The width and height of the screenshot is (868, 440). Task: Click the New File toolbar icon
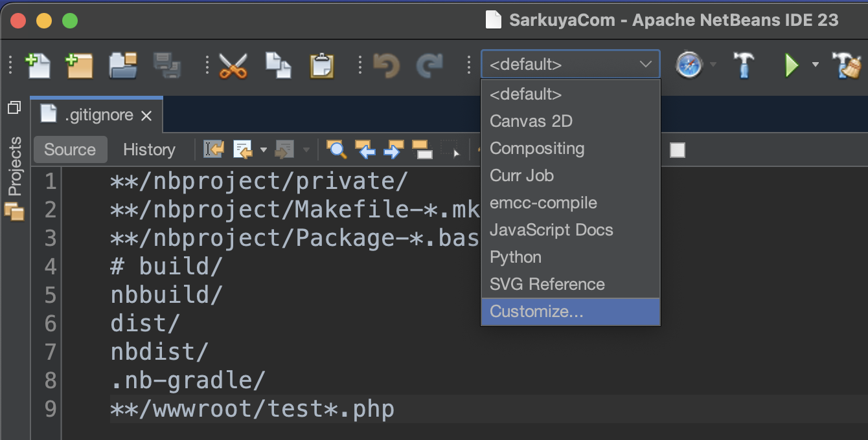click(38, 65)
